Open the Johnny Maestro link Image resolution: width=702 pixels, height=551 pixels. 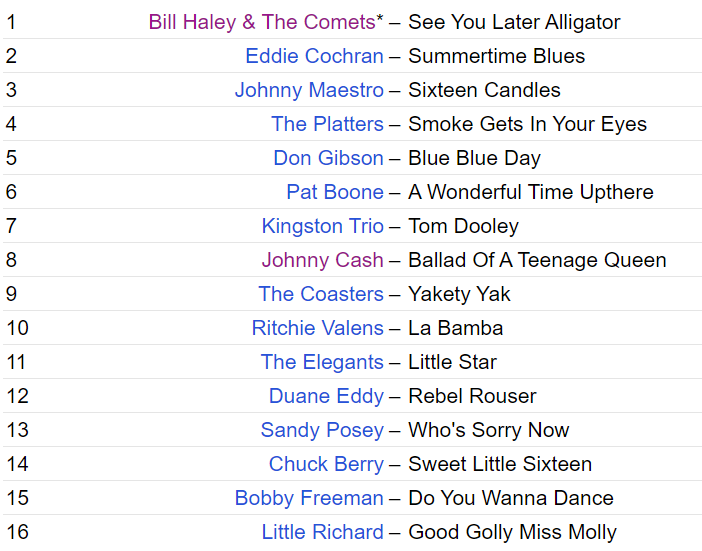click(309, 90)
